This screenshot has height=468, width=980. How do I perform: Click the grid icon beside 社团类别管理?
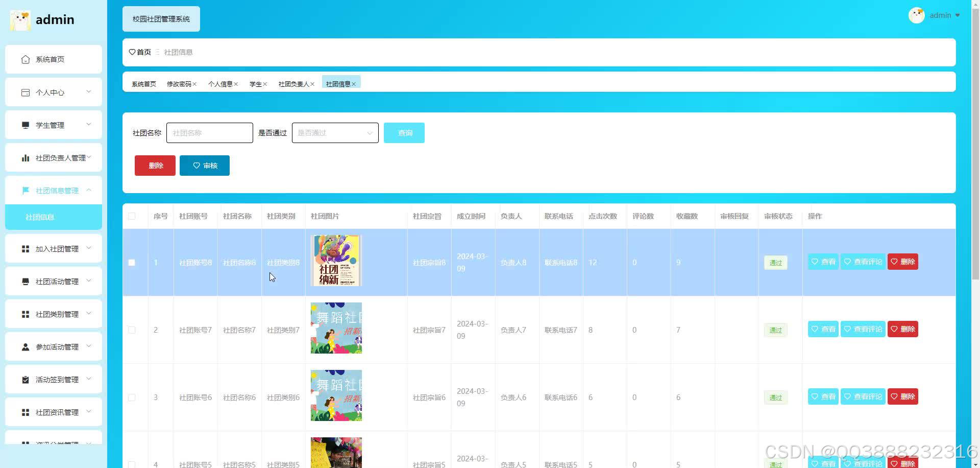[26, 314]
